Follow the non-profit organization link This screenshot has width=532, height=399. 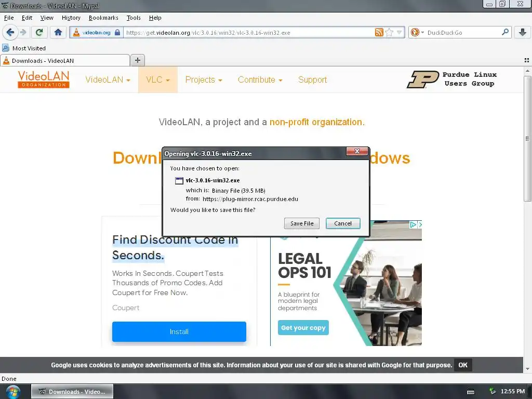point(316,122)
